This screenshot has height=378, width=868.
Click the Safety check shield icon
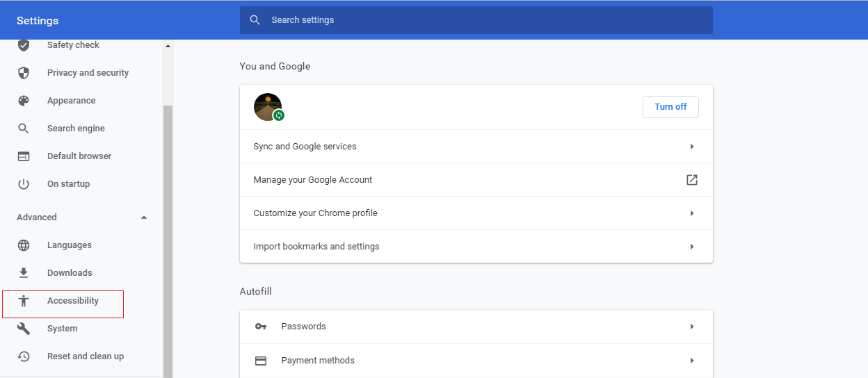point(24,45)
